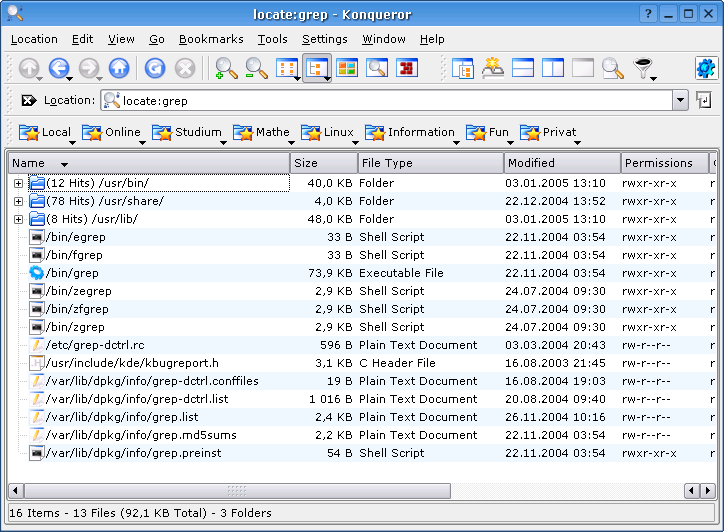Image resolution: width=724 pixels, height=532 pixels.
Task: Clear the Location bar with the black arrow
Action: tap(28, 100)
